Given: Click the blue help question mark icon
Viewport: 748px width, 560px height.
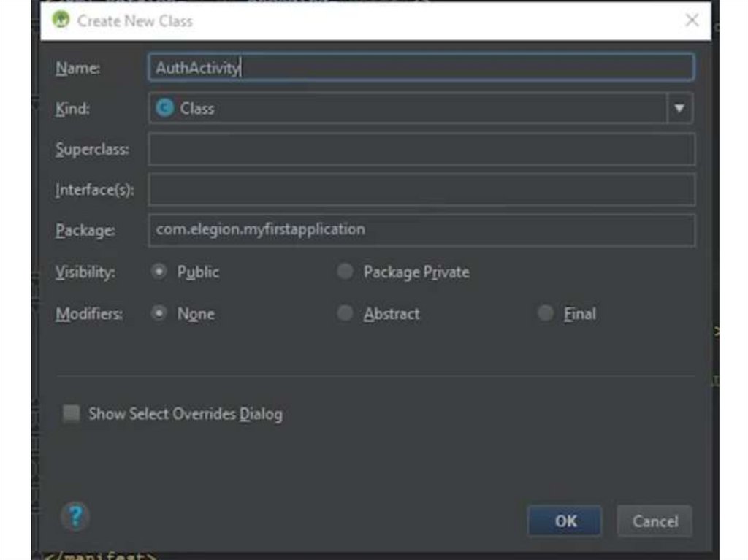Looking at the screenshot, I should 75,515.
